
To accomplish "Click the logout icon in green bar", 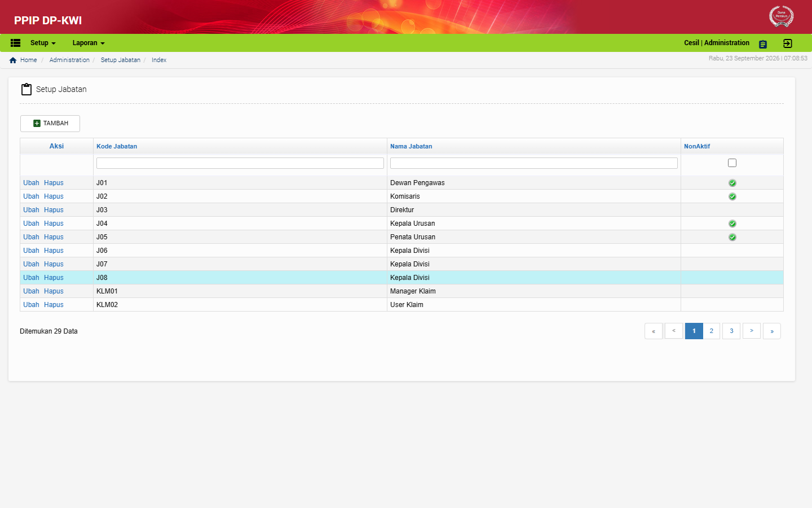I will pyautogui.click(x=788, y=43).
